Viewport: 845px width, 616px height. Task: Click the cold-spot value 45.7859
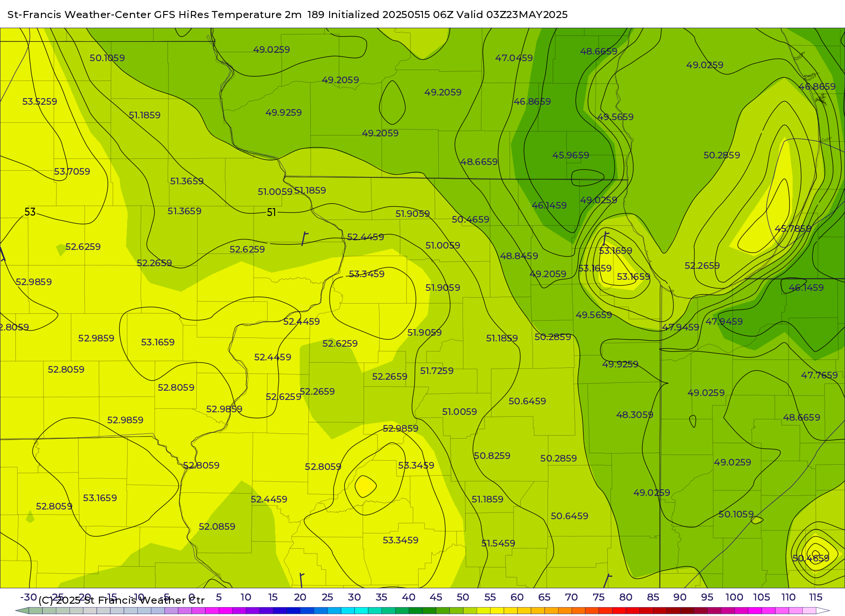[x=793, y=229]
